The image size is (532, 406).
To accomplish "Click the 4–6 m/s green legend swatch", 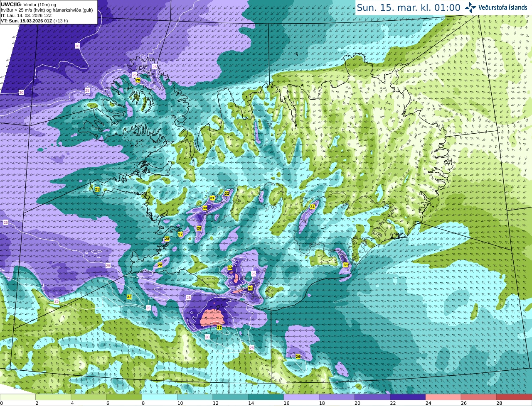I will 89,397.
